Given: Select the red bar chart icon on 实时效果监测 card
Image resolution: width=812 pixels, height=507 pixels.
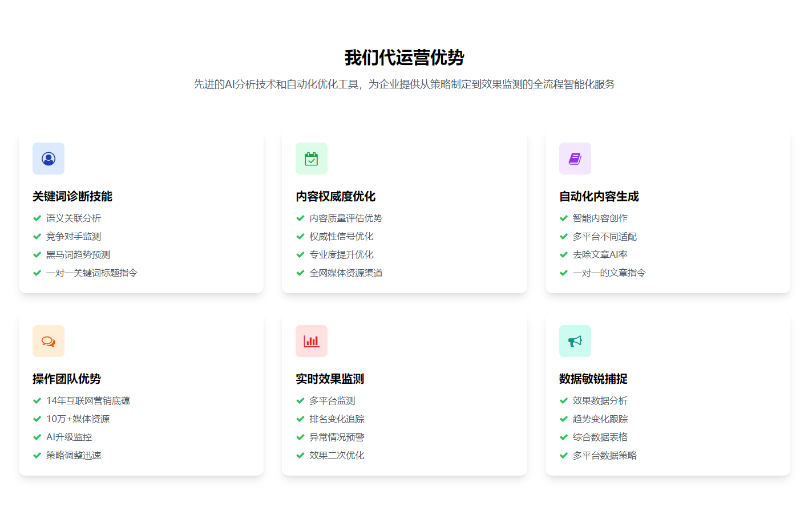Looking at the screenshot, I should coord(312,340).
